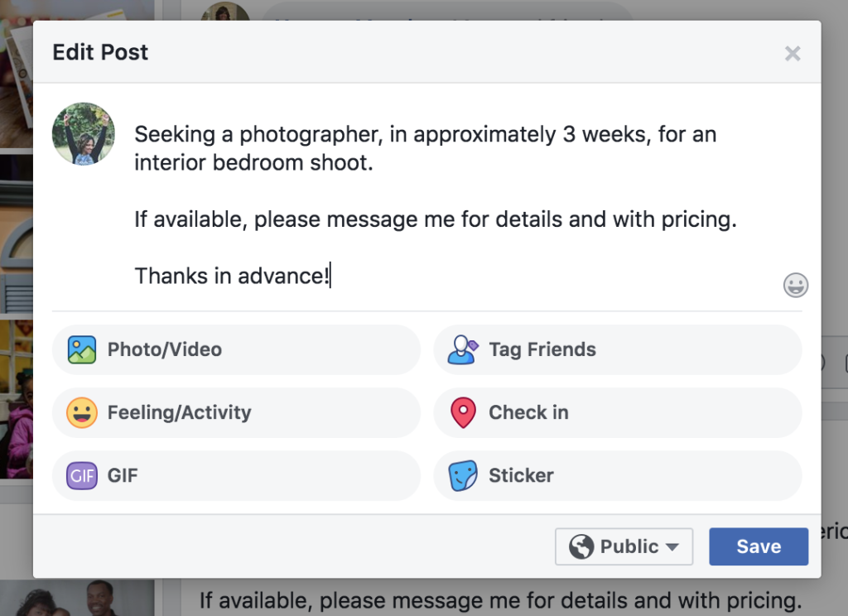The image size is (848, 616).
Task: Click the blue Sticker icon
Action: 463,475
